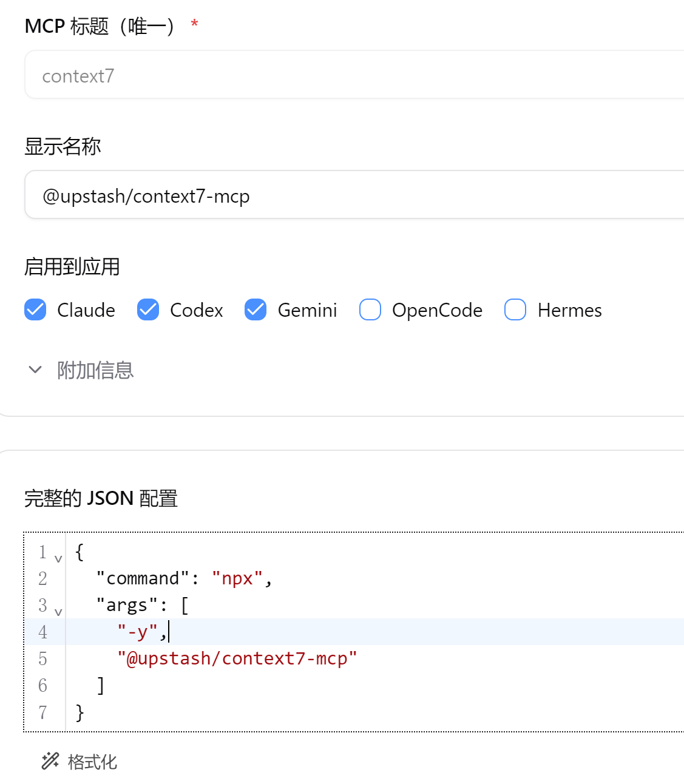This screenshot has width=684, height=784.
Task: Click "@upstash/context7-mcp" string in JSON editor
Action: [x=237, y=658]
